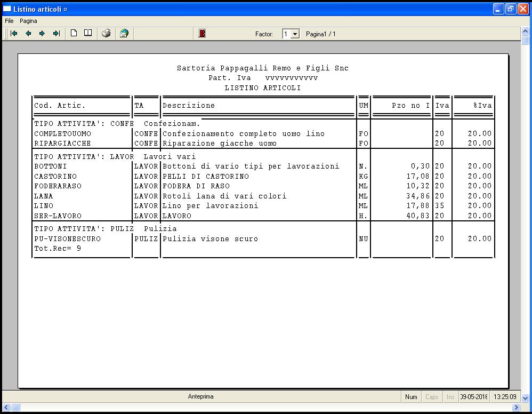Click article code 'BOTTONI'
This screenshot has width=532, height=414.
[51, 166]
